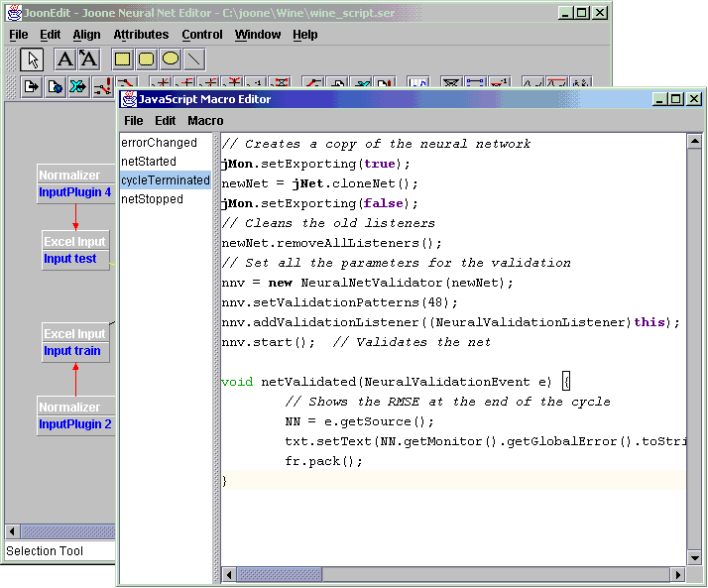
Task: Select the rounded rectangle tool
Action: coord(146,59)
